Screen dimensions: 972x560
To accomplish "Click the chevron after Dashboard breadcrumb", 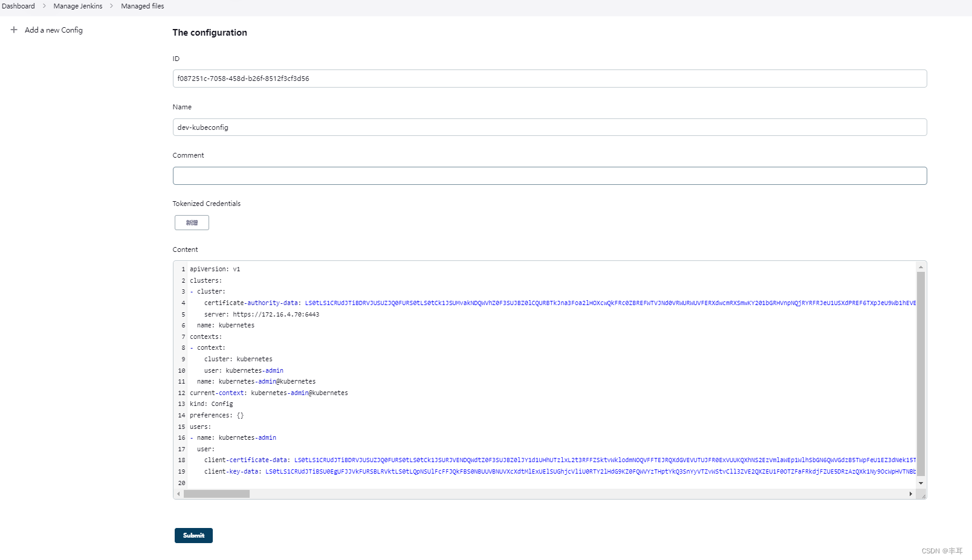I will click(x=44, y=6).
